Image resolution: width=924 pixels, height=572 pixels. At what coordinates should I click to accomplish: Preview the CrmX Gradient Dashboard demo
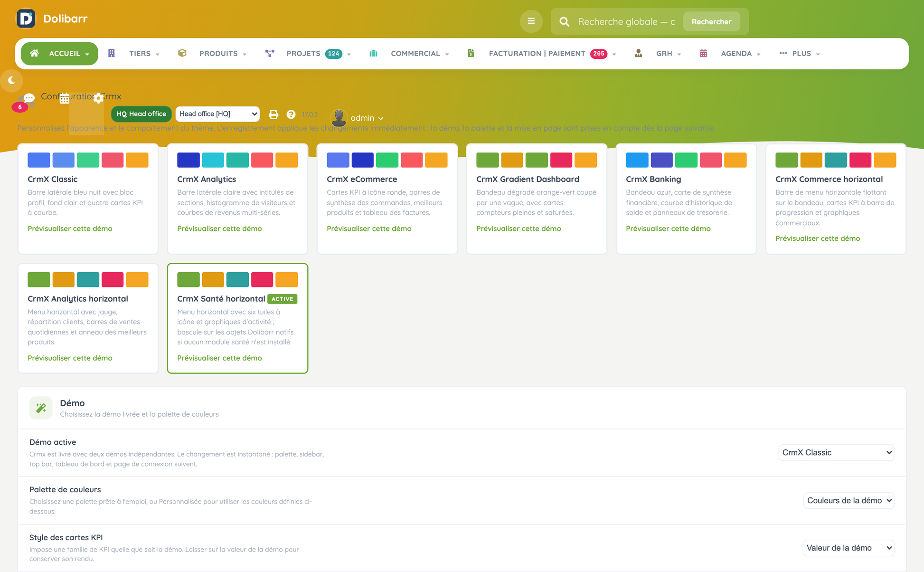point(519,229)
